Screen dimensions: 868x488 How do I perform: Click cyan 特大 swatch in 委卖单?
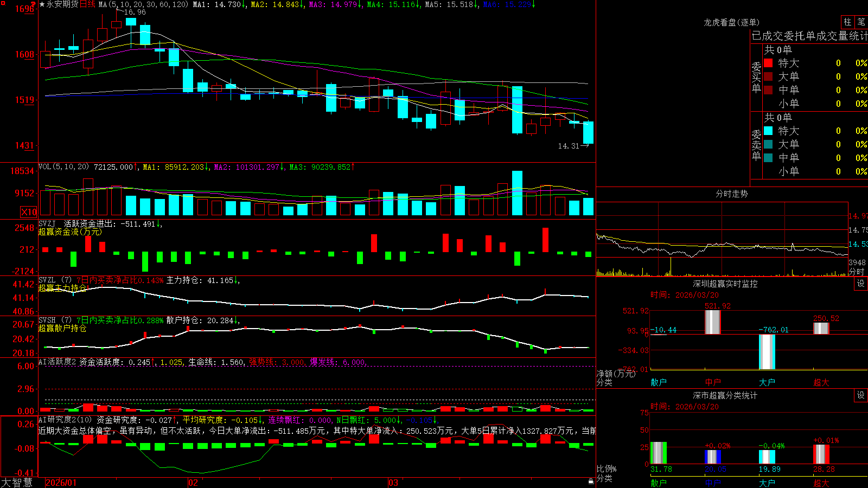(768, 131)
